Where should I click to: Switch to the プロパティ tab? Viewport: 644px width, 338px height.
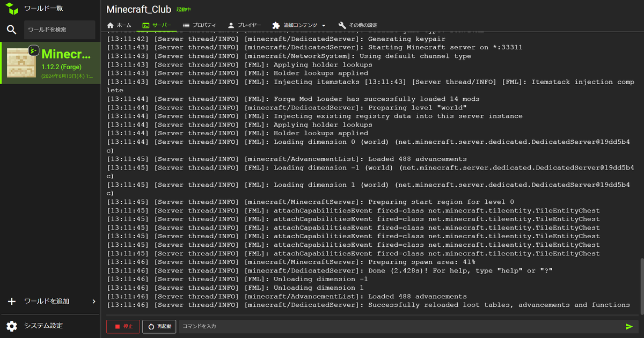tap(200, 25)
